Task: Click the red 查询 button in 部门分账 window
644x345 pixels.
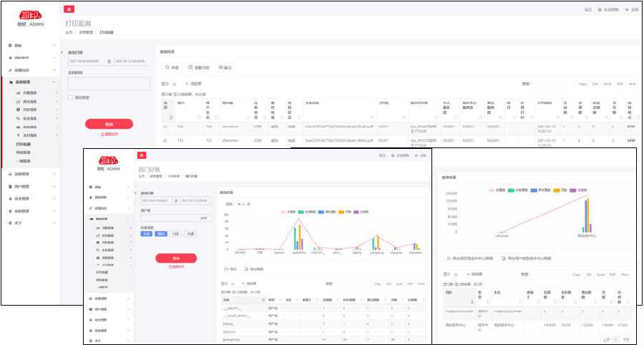Action: [x=176, y=258]
